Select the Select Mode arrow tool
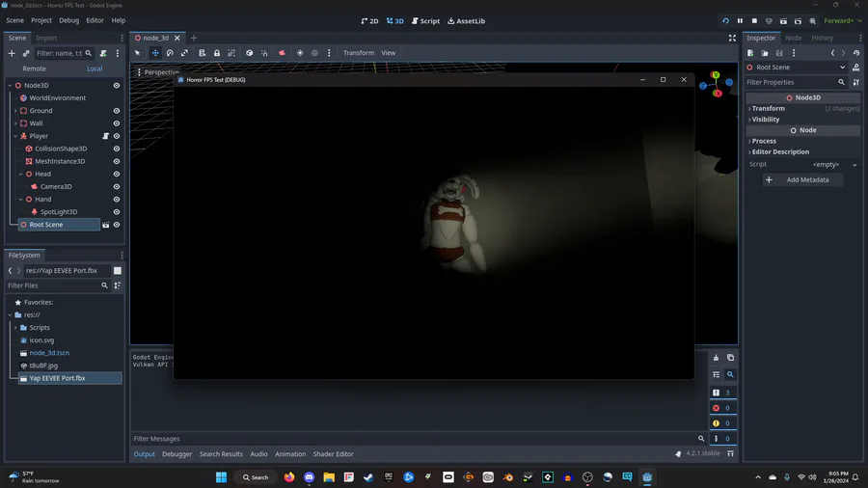Image resolution: width=868 pixels, height=488 pixels. click(137, 53)
